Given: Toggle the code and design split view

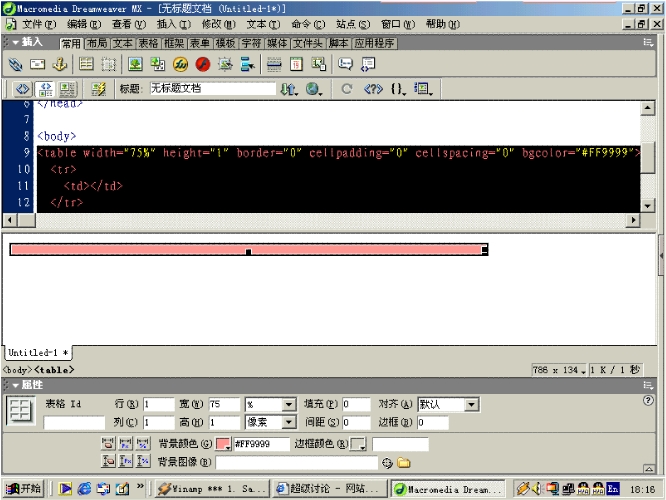Looking at the screenshot, I should point(46,89).
